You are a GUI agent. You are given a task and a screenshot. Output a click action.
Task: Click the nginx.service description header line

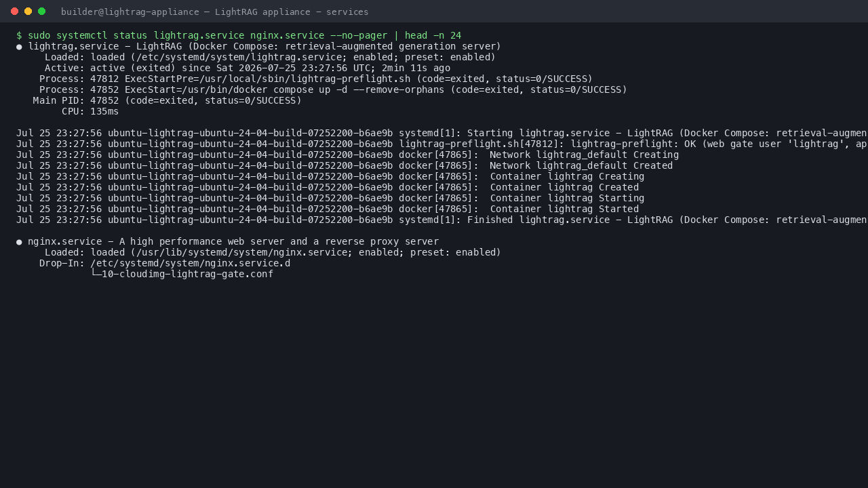[228, 241]
